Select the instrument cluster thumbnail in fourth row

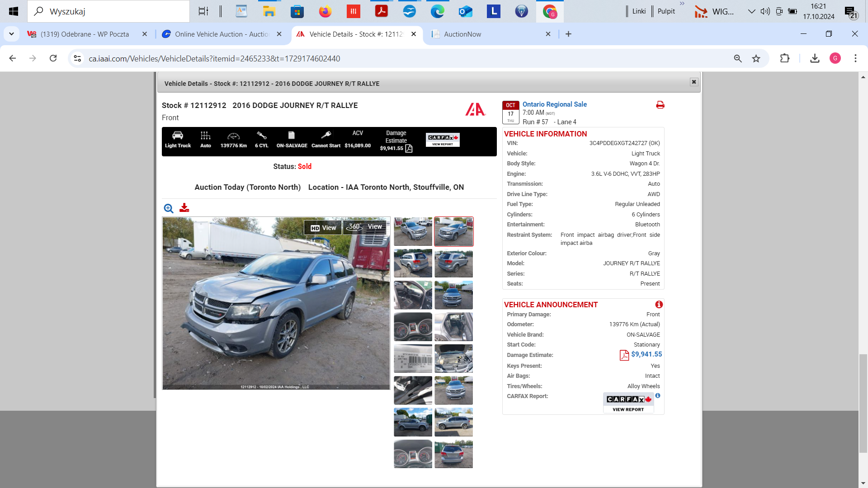tap(413, 327)
